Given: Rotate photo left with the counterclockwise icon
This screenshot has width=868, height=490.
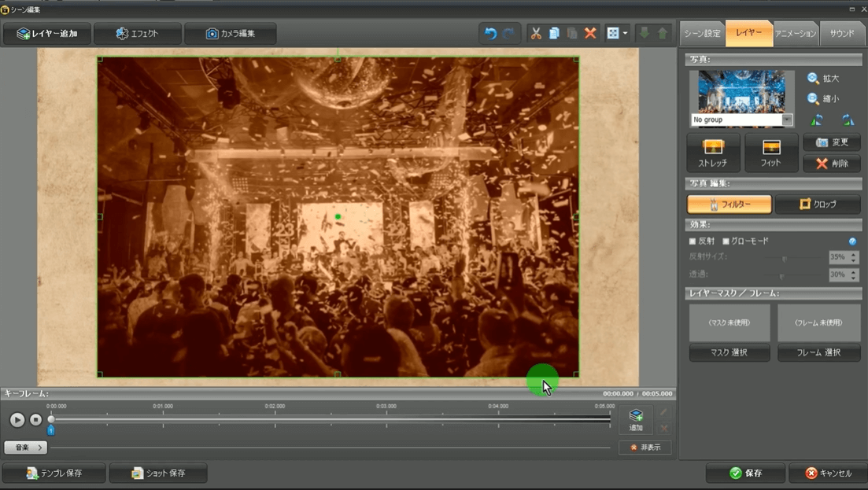Looking at the screenshot, I should point(817,120).
